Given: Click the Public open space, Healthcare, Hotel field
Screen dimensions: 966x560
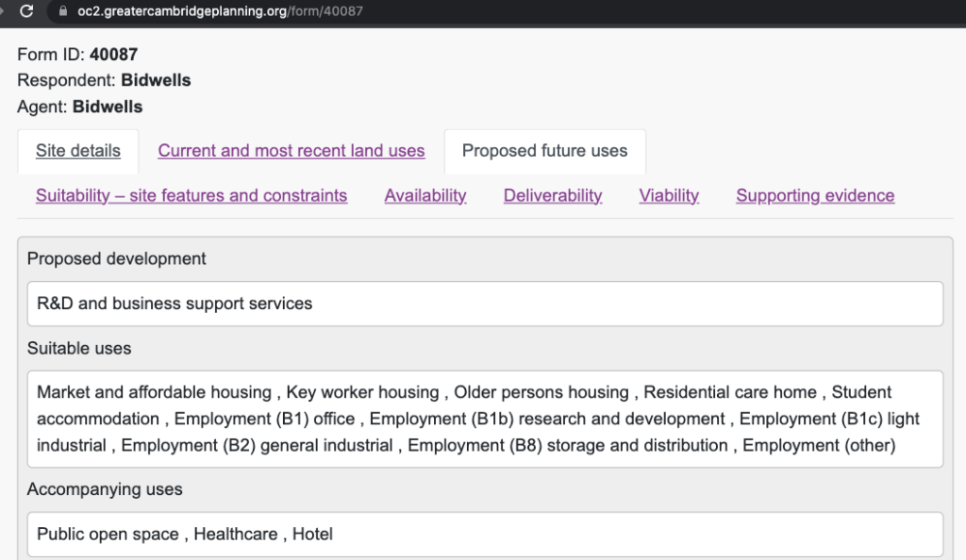Looking at the screenshot, I should pos(485,534).
